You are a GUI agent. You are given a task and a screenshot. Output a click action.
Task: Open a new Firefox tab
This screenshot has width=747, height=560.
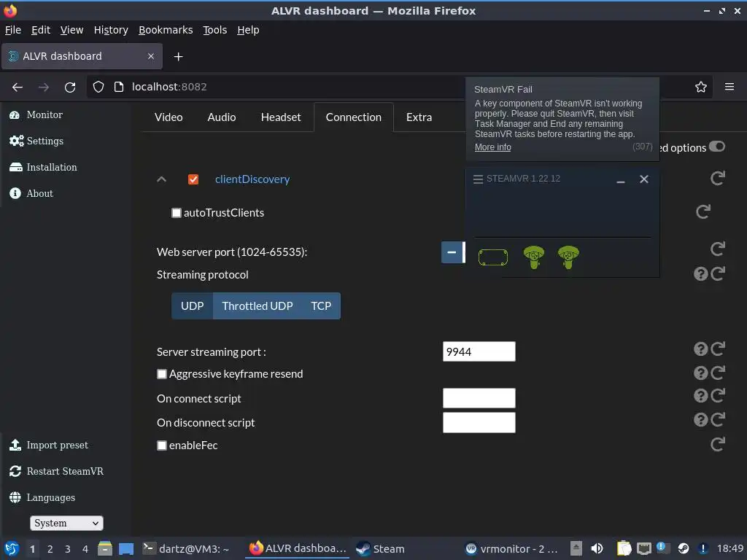pos(178,57)
